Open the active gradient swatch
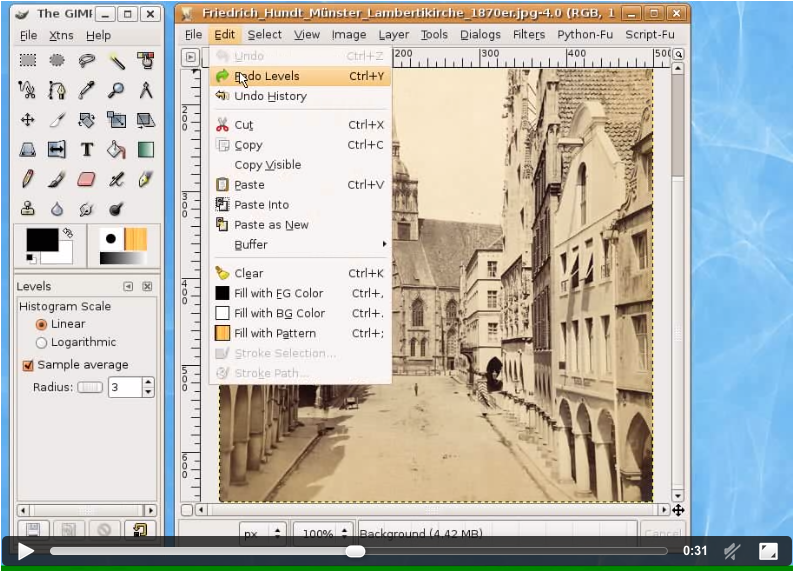 click(x=122, y=258)
